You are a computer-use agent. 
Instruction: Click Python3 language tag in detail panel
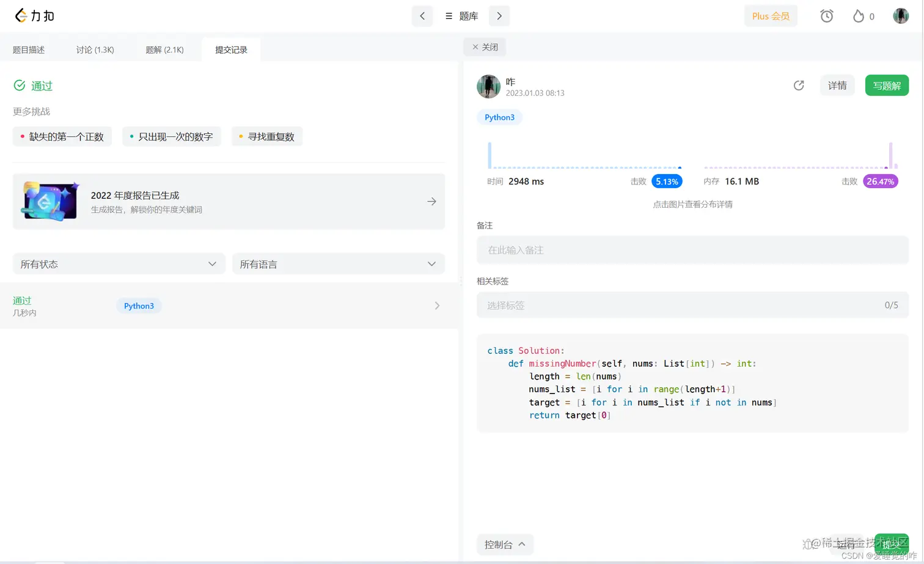point(499,117)
